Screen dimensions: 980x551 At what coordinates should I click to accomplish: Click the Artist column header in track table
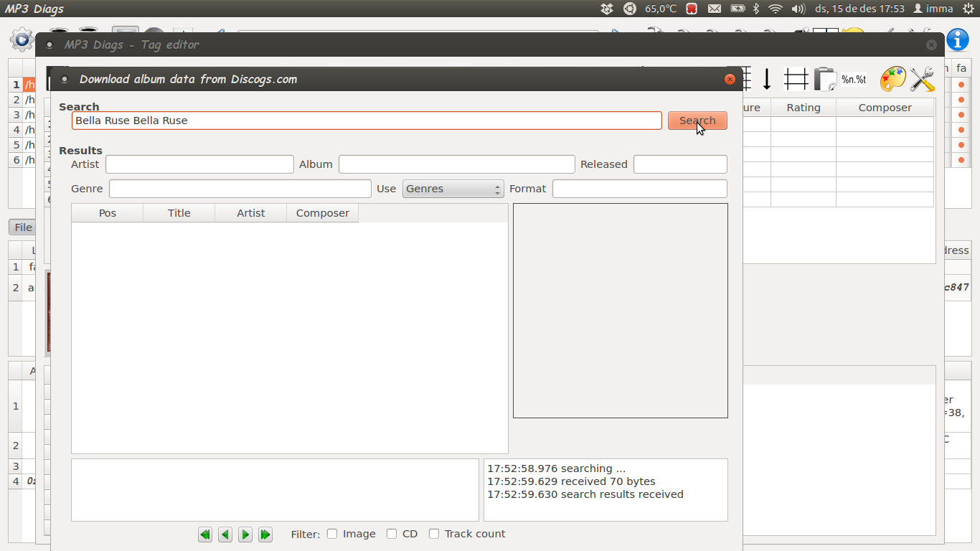(251, 213)
